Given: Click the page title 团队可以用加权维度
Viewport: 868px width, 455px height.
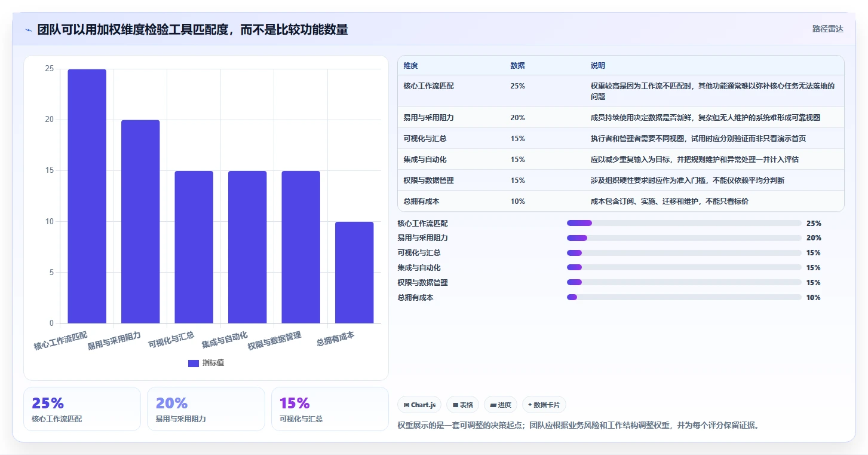Looking at the screenshot, I should click(192, 30).
